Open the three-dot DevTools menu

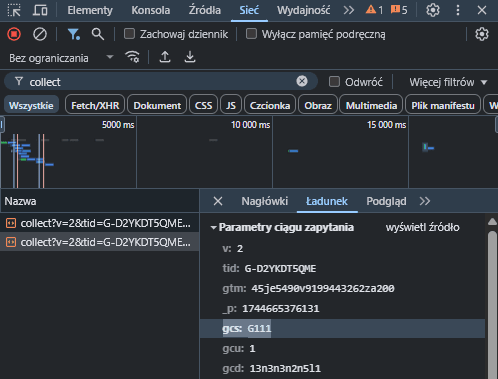pyautogui.click(x=458, y=10)
